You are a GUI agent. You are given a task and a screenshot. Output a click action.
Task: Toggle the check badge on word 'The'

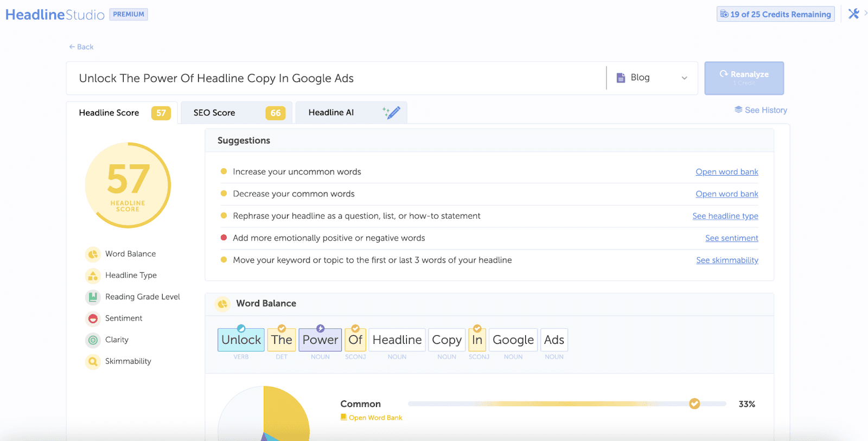click(282, 329)
